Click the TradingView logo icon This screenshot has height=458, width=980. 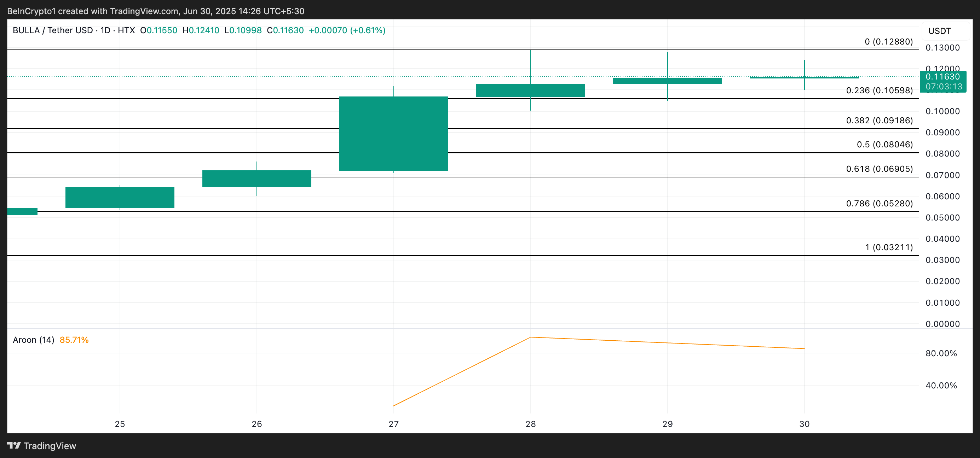[14, 446]
